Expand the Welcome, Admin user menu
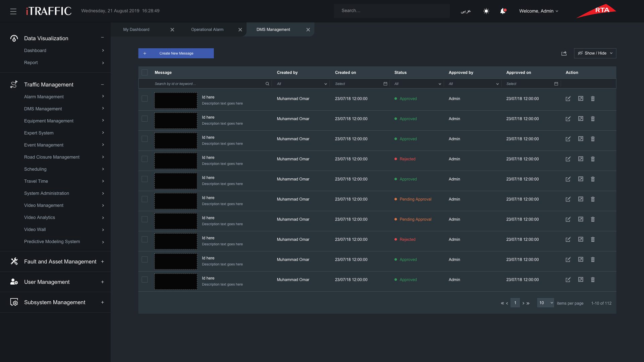The height and width of the screenshot is (362, 644). coord(539,11)
